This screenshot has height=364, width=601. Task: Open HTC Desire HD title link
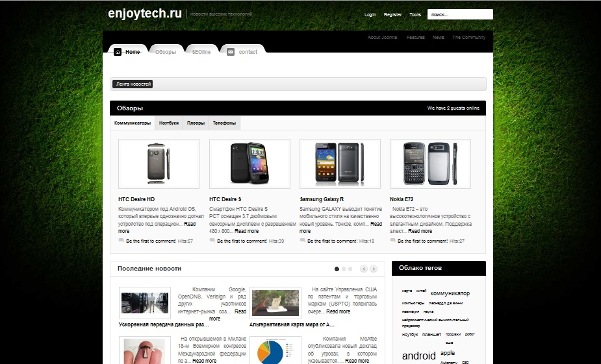pyautogui.click(x=136, y=199)
